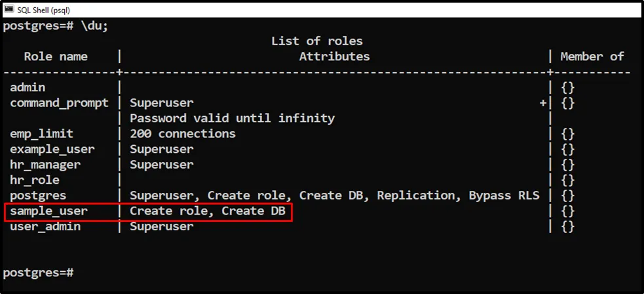Click the bottom empty postgres=# prompt
Screen dimensions: 644x294
pos(38,272)
